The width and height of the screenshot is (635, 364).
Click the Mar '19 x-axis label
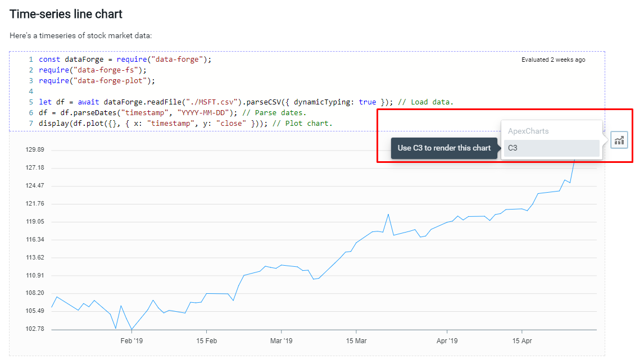282,341
